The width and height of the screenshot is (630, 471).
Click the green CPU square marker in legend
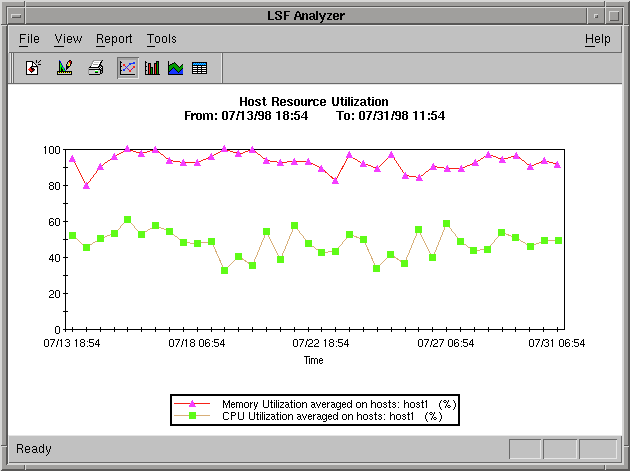click(192, 416)
